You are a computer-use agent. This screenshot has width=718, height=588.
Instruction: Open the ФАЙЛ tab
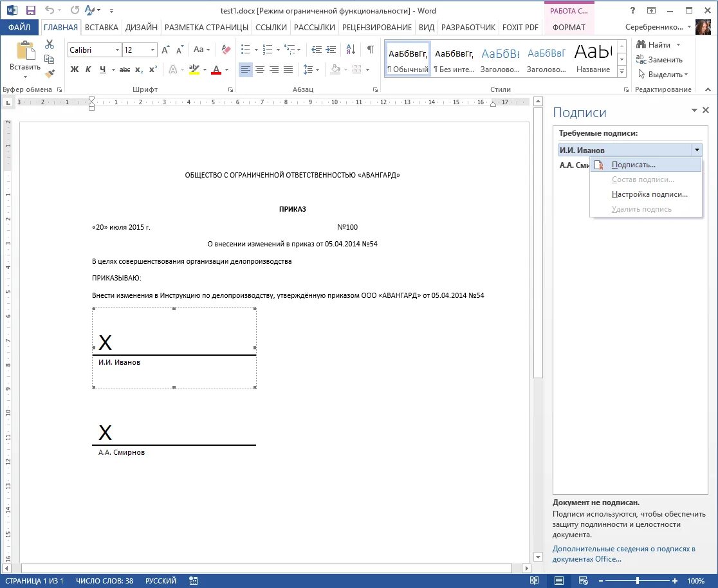point(20,27)
